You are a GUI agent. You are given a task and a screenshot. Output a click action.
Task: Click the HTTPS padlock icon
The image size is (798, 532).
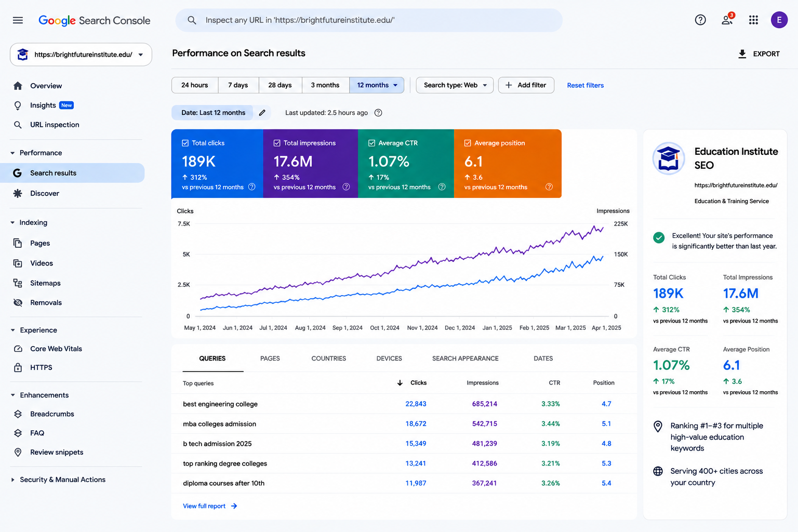pyautogui.click(x=18, y=367)
